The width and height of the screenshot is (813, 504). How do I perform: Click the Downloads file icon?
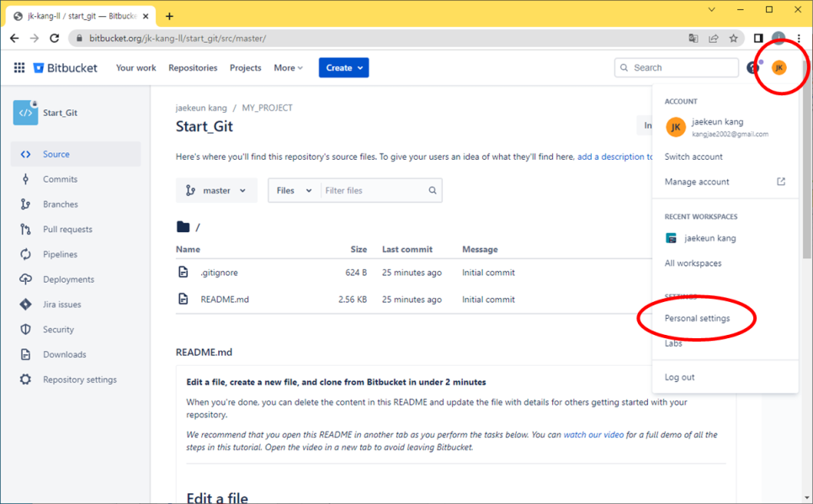tap(25, 354)
